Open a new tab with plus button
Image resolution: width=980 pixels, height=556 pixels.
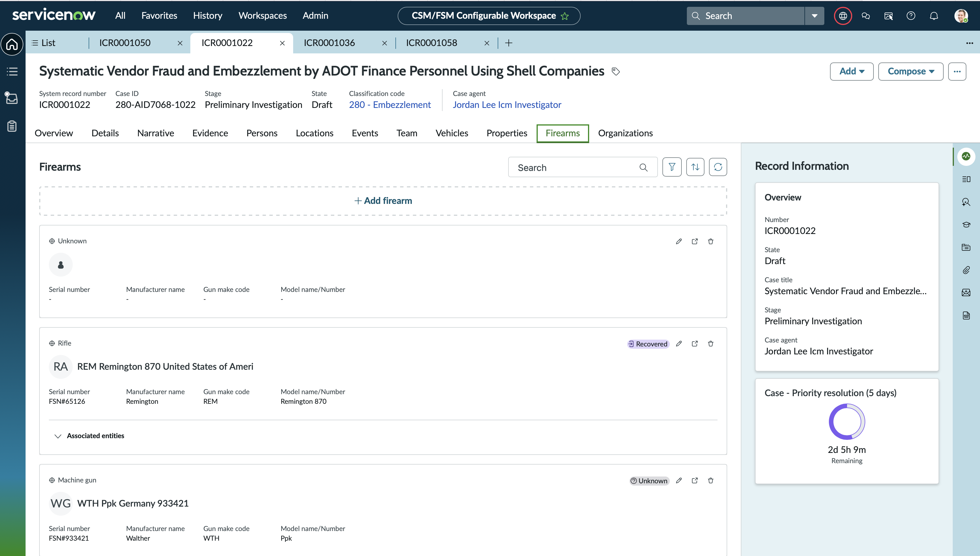point(508,43)
